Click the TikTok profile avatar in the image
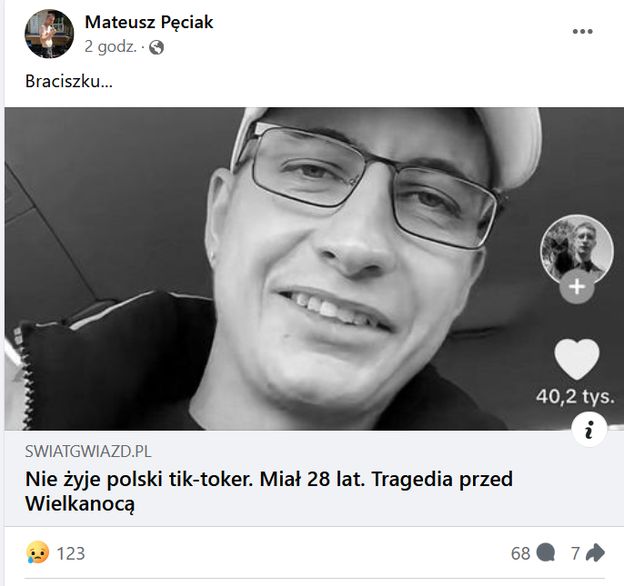 click(577, 249)
